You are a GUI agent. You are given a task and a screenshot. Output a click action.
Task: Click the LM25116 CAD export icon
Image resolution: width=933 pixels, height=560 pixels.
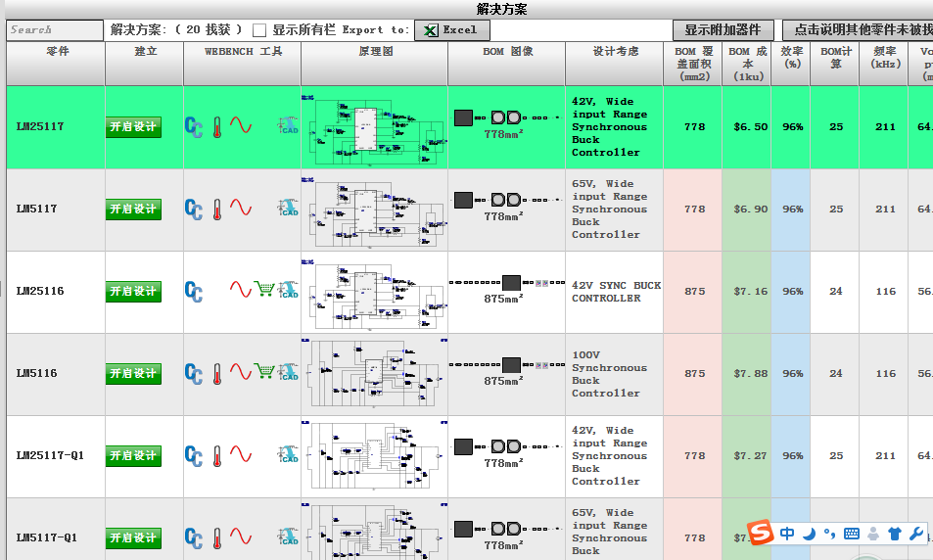(288, 289)
